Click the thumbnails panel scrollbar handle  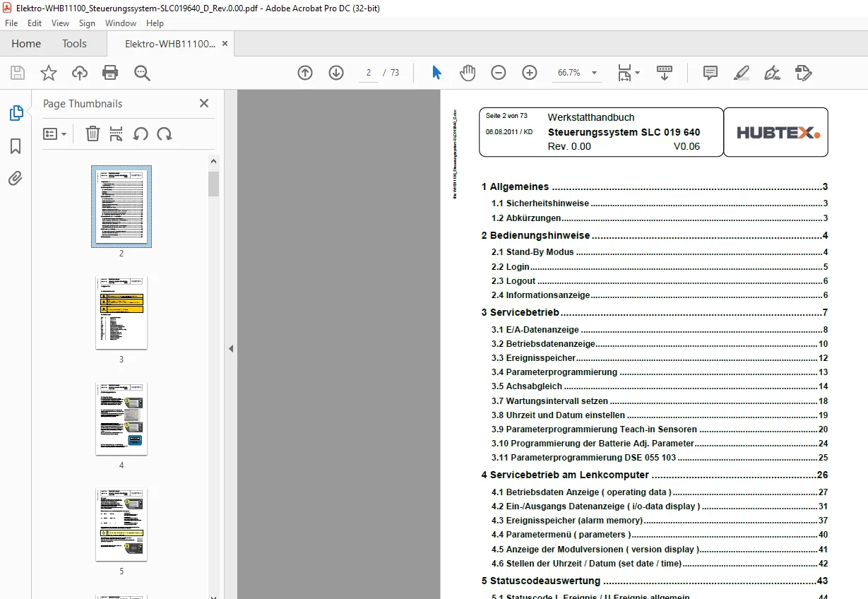pos(213,184)
